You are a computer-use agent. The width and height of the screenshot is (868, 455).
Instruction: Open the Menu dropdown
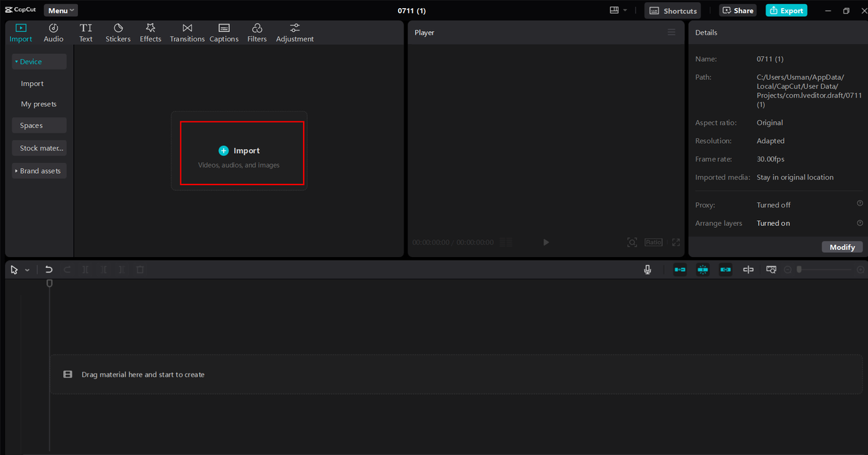coord(61,10)
